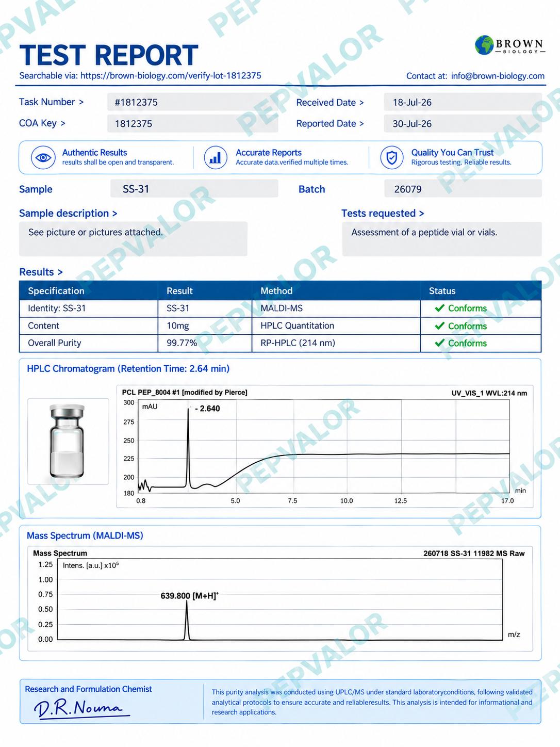
Task: Click the 'Identity: SS-31' cell
Action: (x=89, y=308)
